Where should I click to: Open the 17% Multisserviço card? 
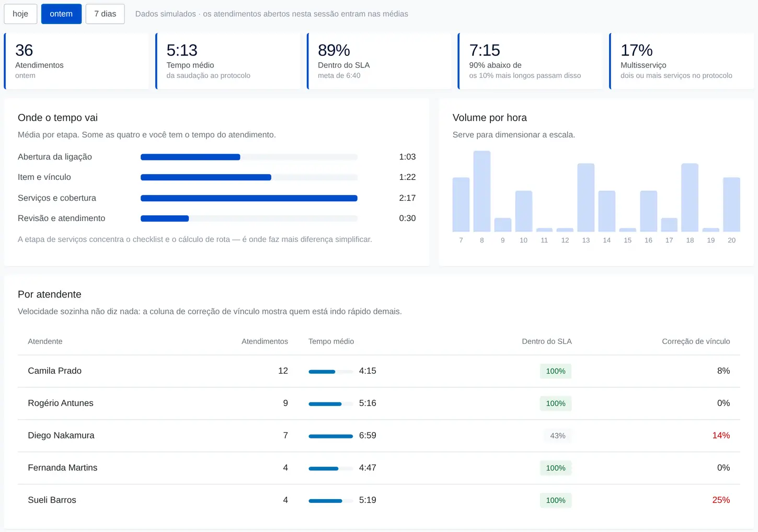coord(682,61)
